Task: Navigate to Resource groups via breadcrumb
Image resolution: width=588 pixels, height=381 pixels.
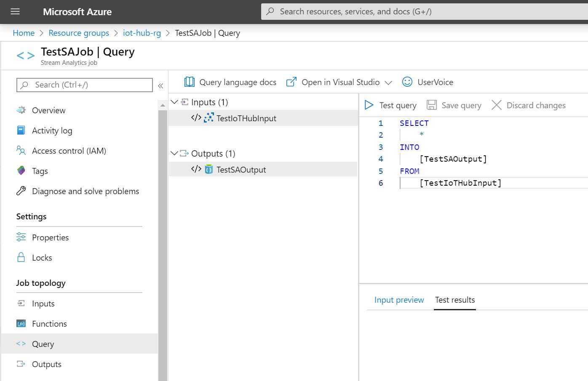Action: [x=79, y=33]
